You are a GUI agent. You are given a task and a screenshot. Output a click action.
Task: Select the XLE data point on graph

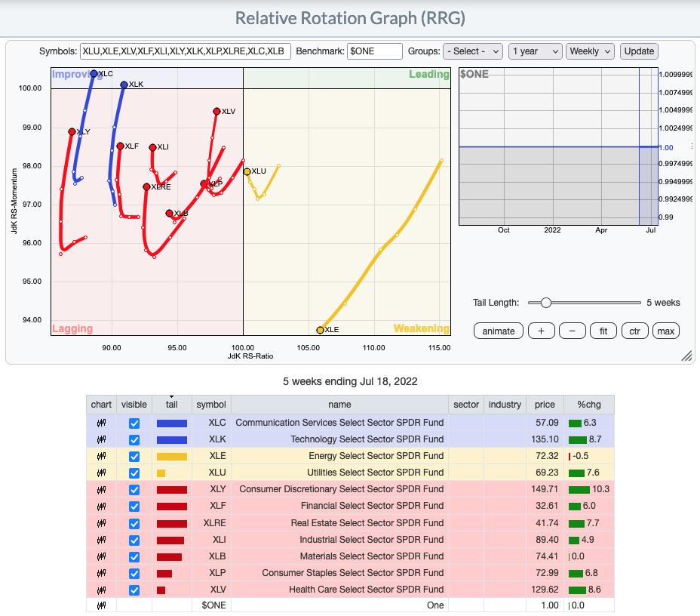(320, 330)
